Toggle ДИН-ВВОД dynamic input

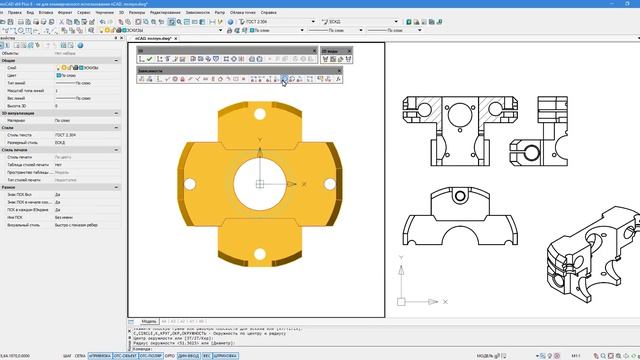tap(189, 356)
